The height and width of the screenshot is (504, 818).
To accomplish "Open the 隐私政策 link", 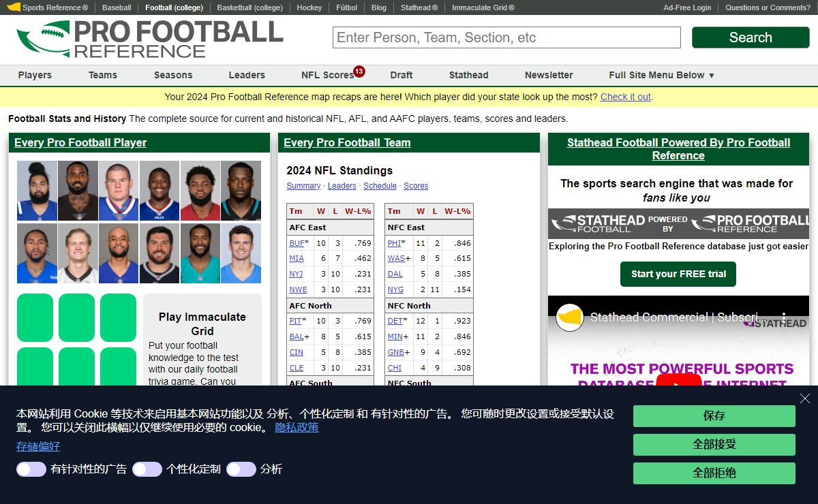I will point(297,427).
